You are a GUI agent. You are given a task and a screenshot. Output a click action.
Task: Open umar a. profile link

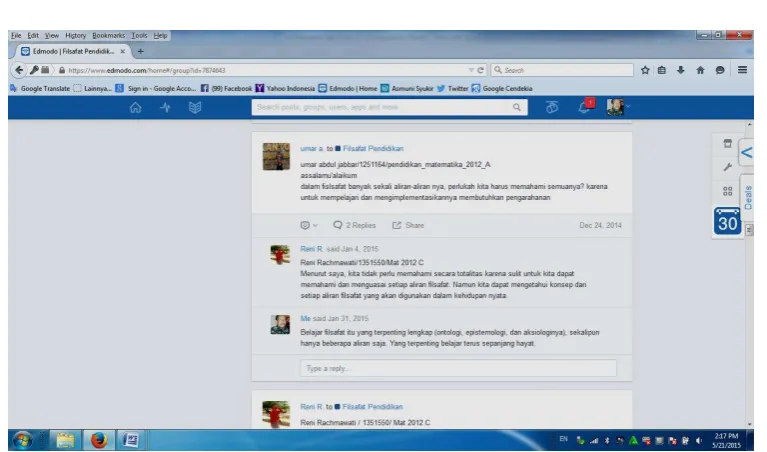312,149
